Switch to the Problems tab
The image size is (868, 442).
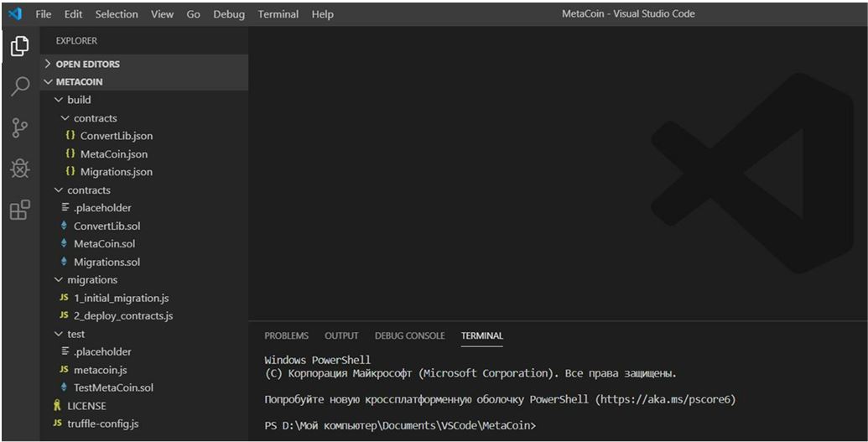tap(286, 335)
